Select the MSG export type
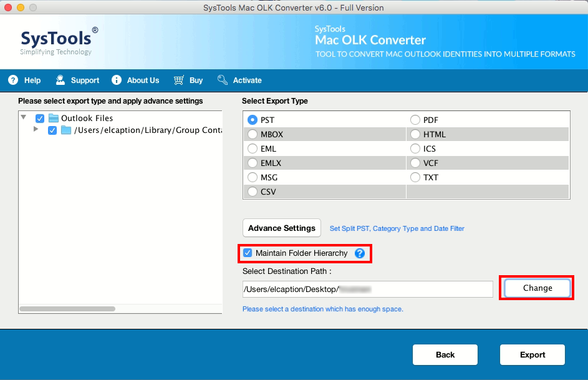 [253, 177]
